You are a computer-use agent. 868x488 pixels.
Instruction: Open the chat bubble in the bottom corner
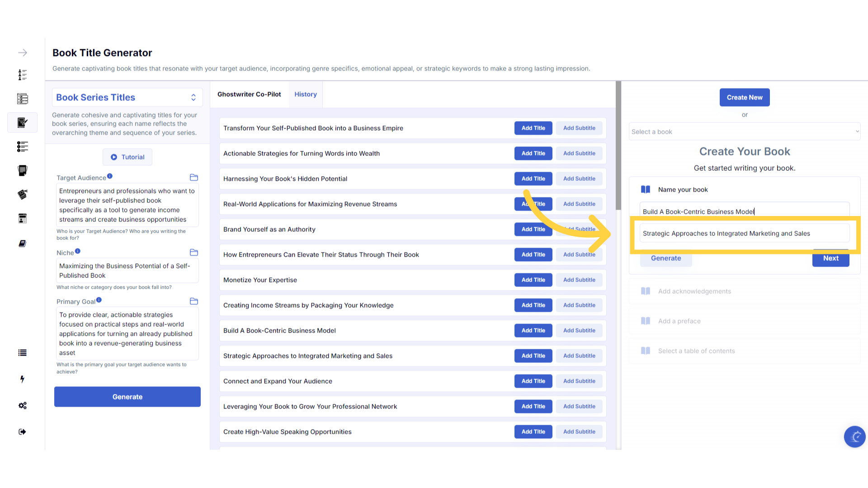(x=854, y=436)
